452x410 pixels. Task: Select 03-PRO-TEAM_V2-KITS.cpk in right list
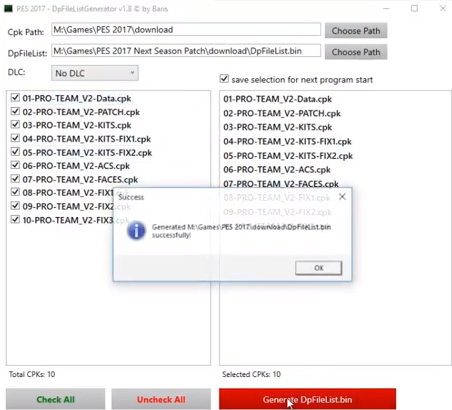pyautogui.click(x=277, y=127)
